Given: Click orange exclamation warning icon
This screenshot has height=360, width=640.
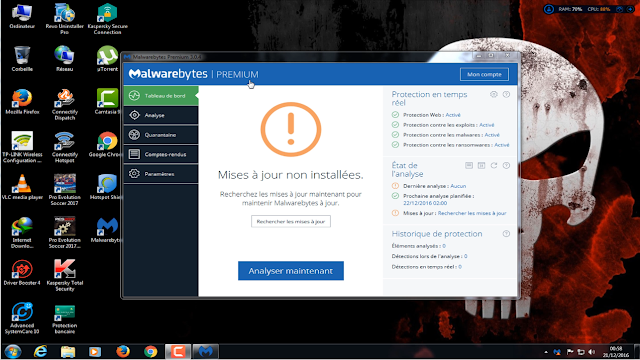Looking at the screenshot, I should pyautogui.click(x=291, y=129).
